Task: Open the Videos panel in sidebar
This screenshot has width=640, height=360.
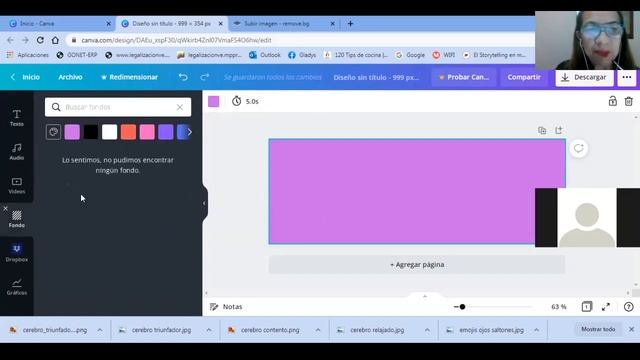Action: (x=17, y=185)
